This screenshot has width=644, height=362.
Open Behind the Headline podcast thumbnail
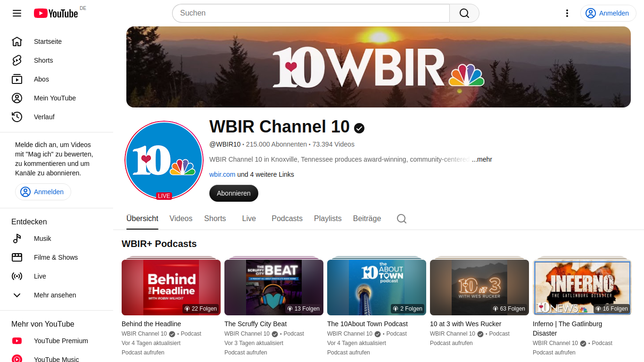(x=171, y=287)
